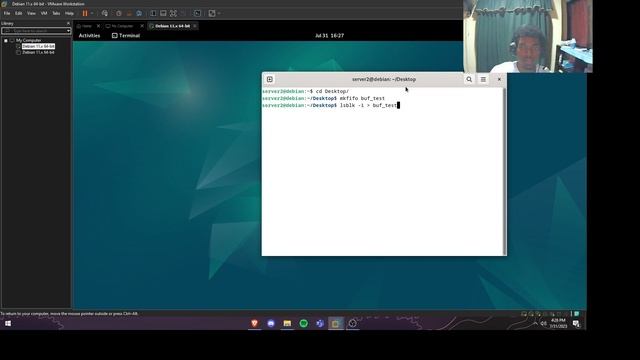Viewport: 640px width, 360px height.
Task: Expand the power options dropdown arrow
Action: point(92,13)
